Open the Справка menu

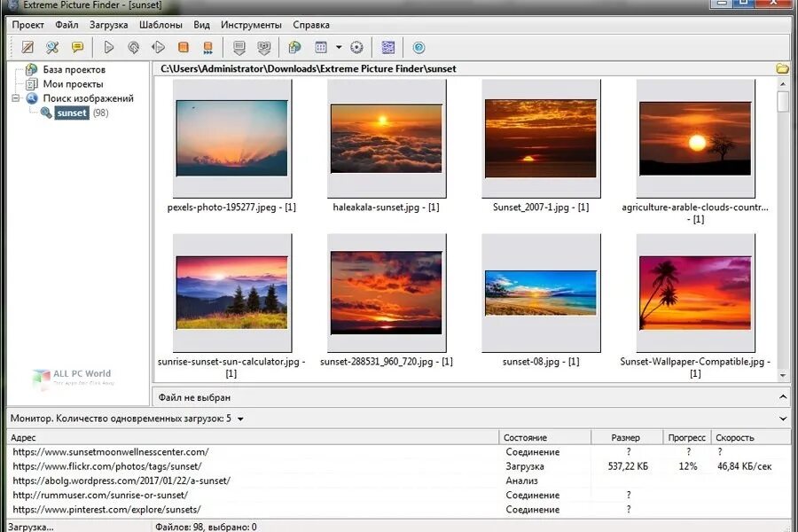311,25
